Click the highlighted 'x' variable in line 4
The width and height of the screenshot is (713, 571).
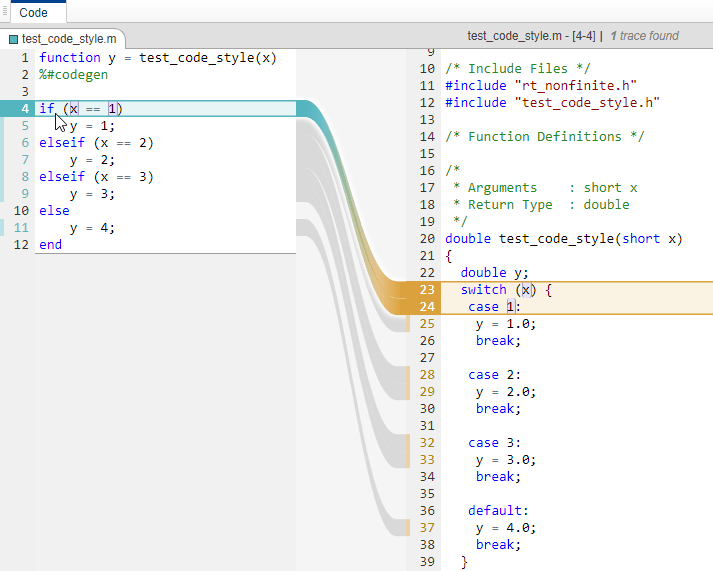(74, 109)
